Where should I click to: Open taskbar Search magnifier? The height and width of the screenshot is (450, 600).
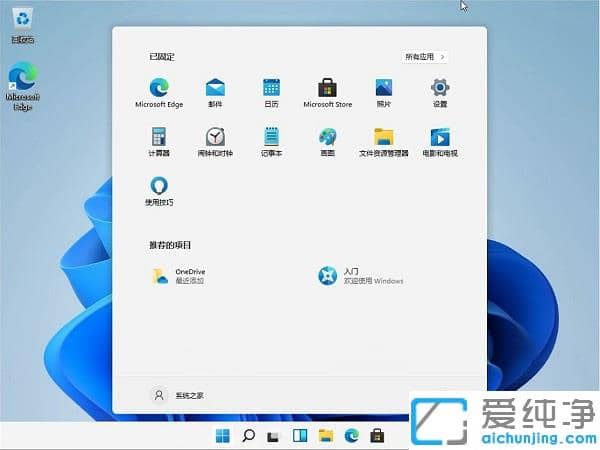248,435
